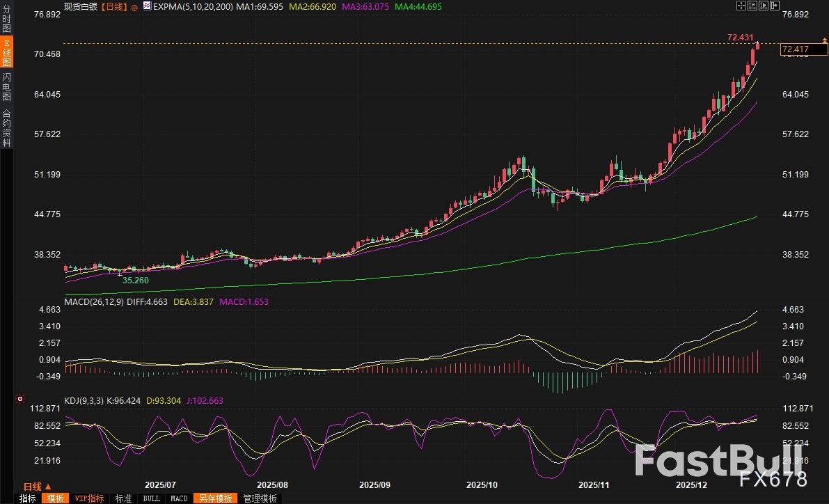Enable the BULL indicator template

pos(151,498)
